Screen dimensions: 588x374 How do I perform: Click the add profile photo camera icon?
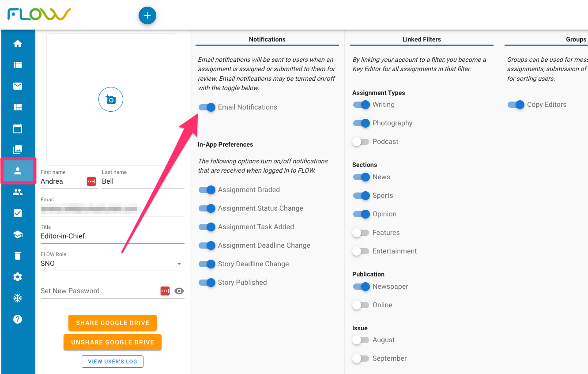[x=111, y=99]
